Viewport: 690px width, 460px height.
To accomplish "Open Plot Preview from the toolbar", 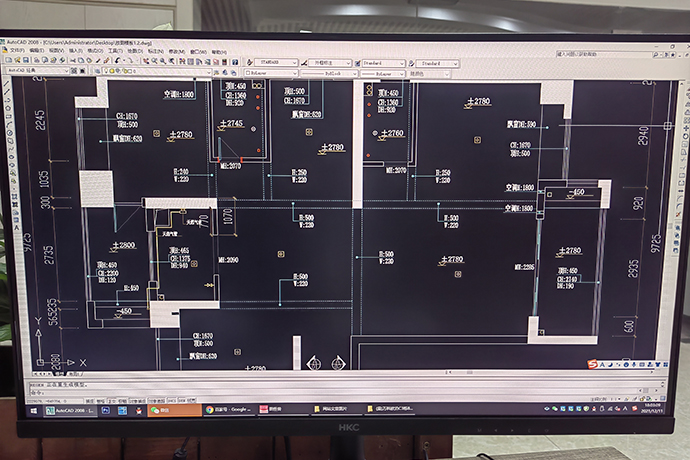I will (45, 60).
